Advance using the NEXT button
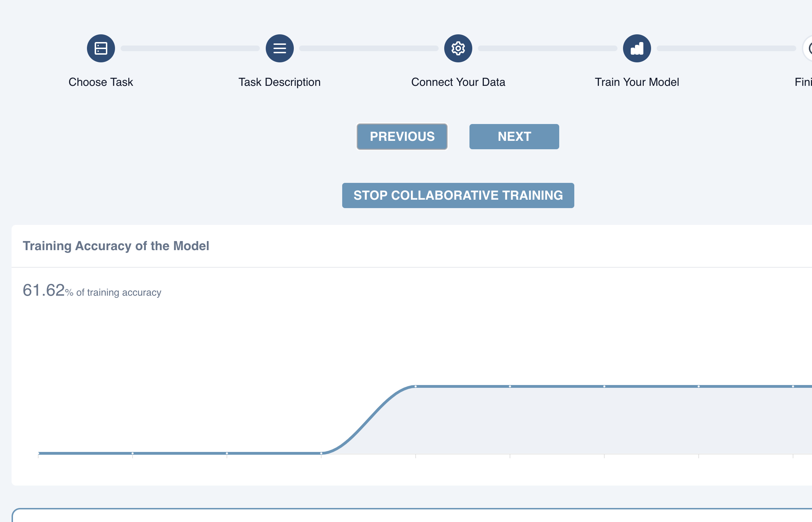The image size is (812, 522). 514,137
